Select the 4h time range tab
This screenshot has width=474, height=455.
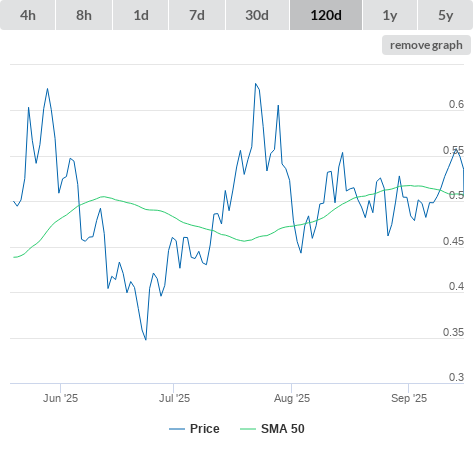[28, 15]
